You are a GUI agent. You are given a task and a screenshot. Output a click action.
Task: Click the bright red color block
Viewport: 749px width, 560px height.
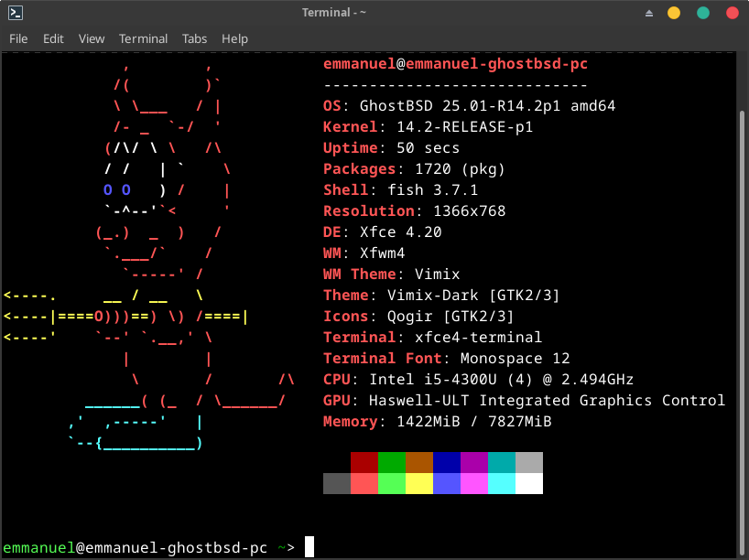pos(364,484)
